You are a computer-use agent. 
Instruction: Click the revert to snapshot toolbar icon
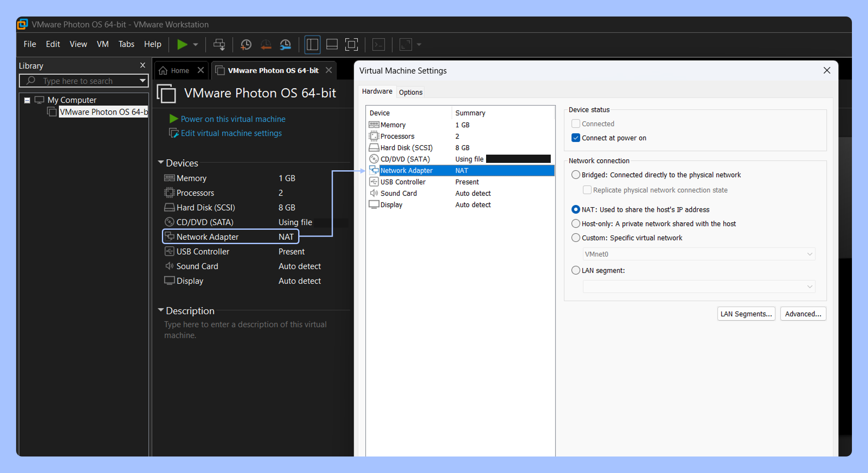[266, 44]
